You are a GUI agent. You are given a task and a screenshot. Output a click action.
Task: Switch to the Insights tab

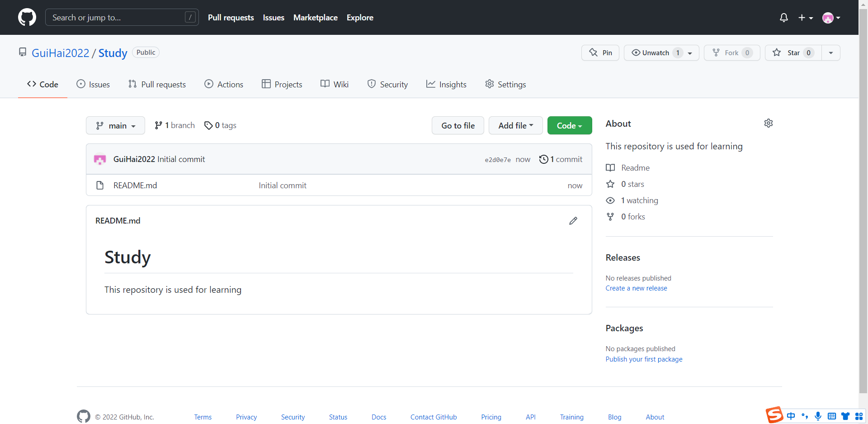(446, 84)
